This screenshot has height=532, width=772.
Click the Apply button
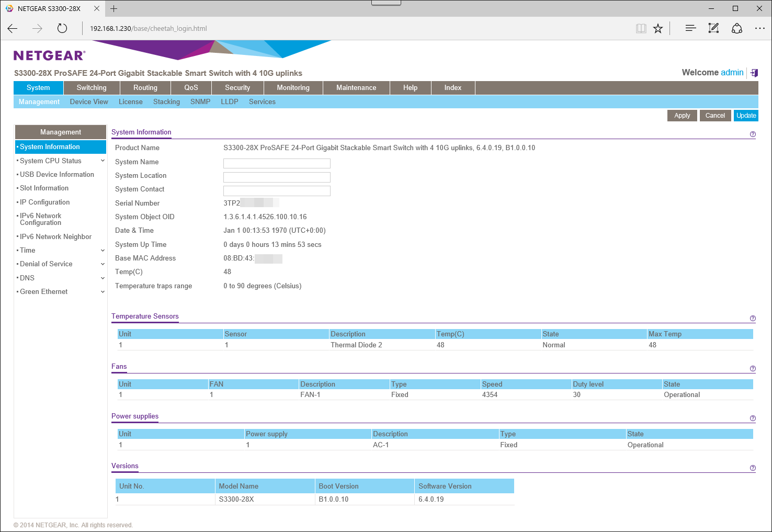(x=682, y=116)
